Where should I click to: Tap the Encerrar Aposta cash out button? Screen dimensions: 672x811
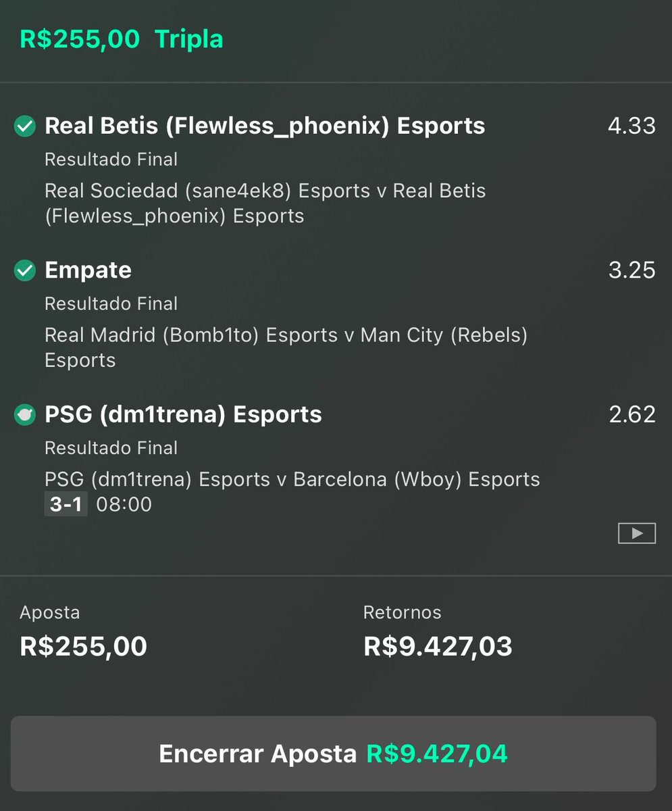point(333,754)
